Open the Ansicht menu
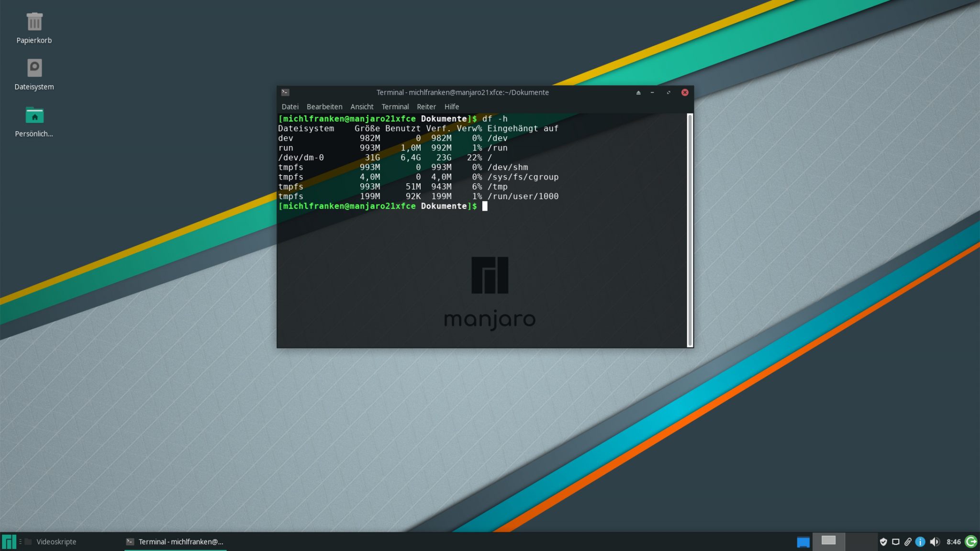Viewport: 980px width, 551px height. [362, 107]
